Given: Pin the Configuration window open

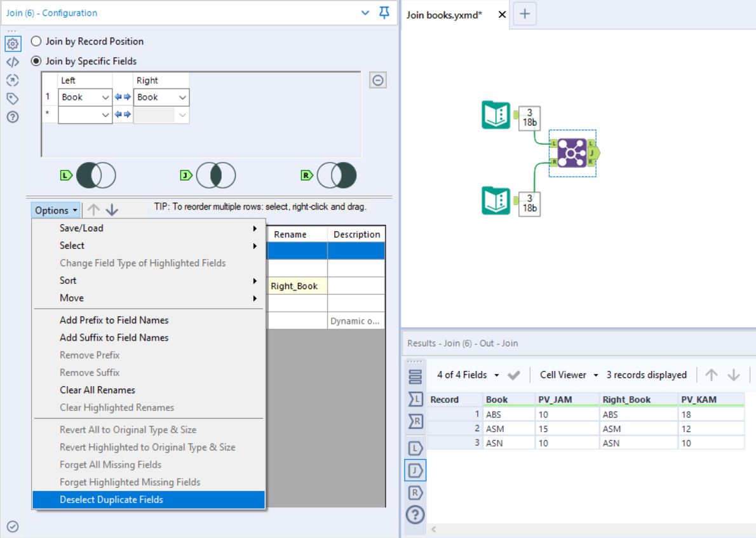Looking at the screenshot, I should pyautogui.click(x=386, y=12).
